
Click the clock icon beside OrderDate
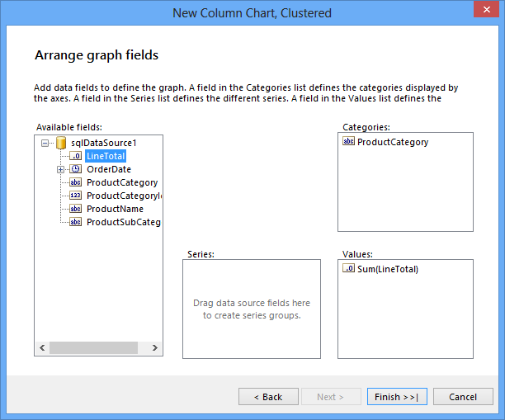click(75, 169)
